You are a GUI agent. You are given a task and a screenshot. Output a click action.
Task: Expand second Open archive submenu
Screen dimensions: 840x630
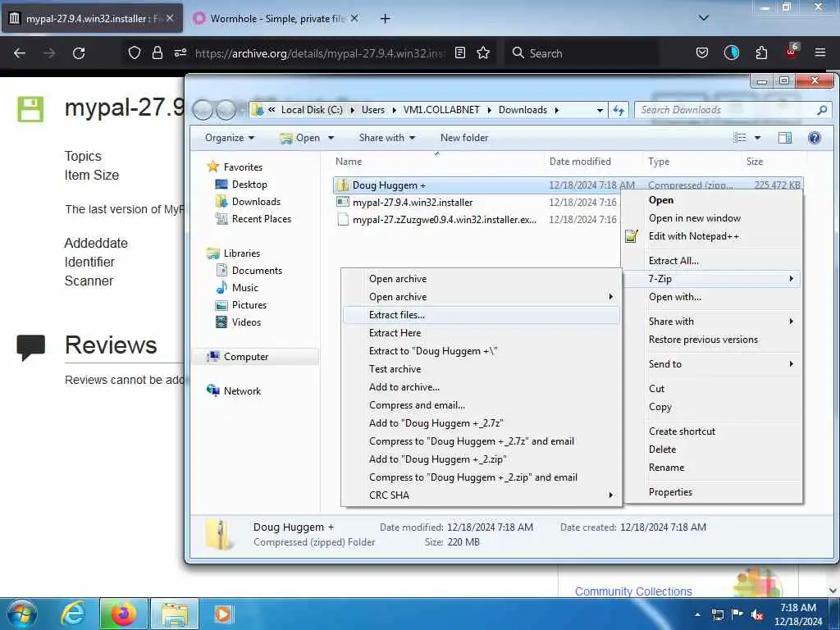pyautogui.click(x=481, y=297)
